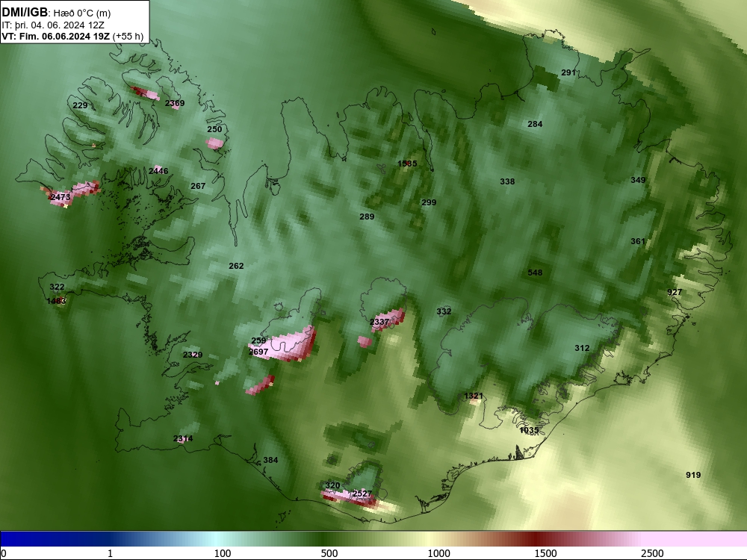The height and width of the screenshot is (560, 747).
Task: Click the map value '250'
Action: pyautogui.click(x=214, y=129)
